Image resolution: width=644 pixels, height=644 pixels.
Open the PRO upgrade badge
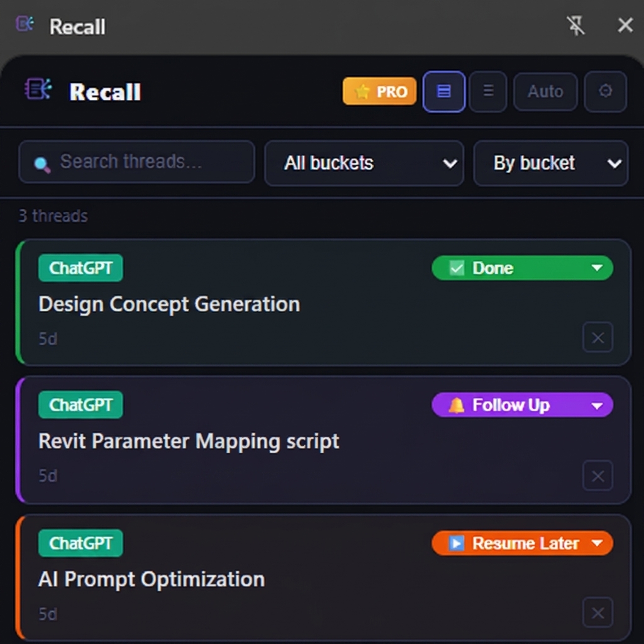pyautogui.click(x=379, y=91)
